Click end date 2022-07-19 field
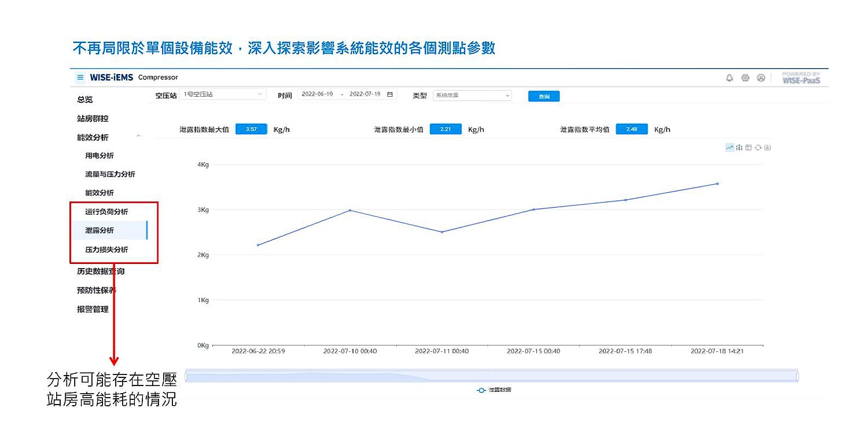Image resolution: width=868 pixels, height=448 pixels. [x=365, y=94]
